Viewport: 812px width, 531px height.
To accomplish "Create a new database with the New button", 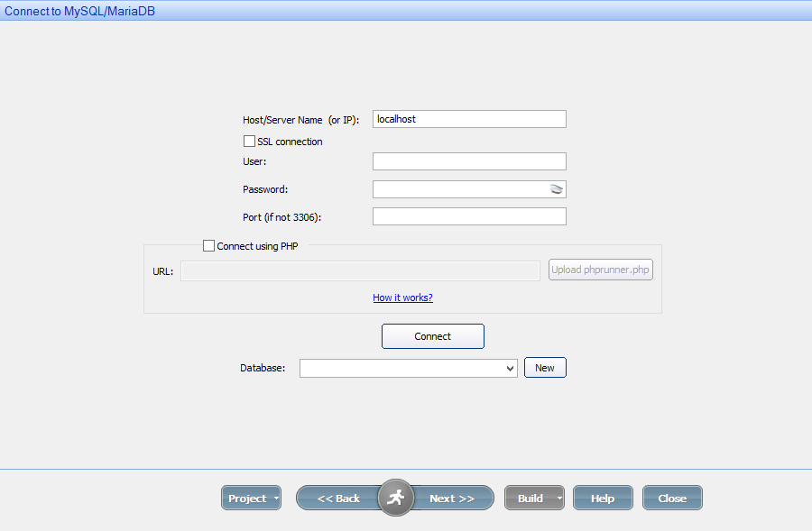I will point(545,367).
